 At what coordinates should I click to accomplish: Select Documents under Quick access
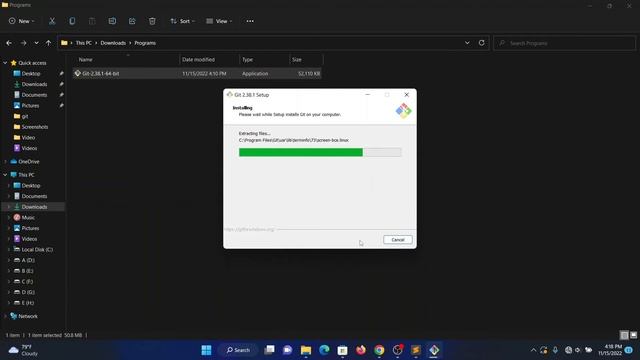click(34, 95)
